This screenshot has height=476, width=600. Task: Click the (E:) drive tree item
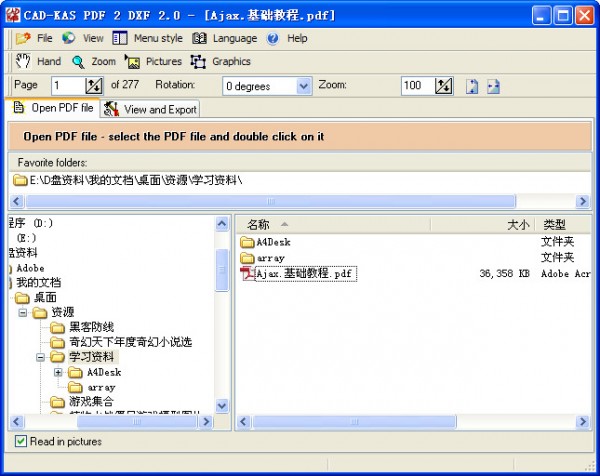pyautogui.click(x=26, y=238)
